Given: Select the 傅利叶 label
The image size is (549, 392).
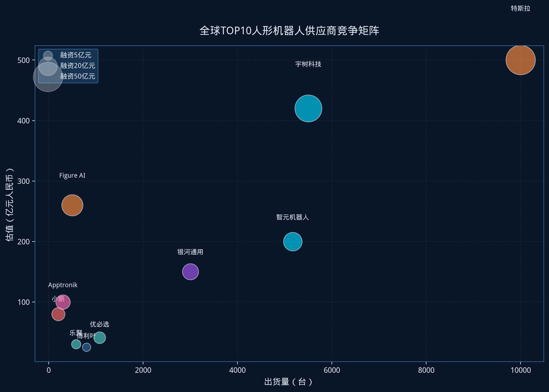Looking at the screenshot, I should pyautogui.click(x=86, y=336).
